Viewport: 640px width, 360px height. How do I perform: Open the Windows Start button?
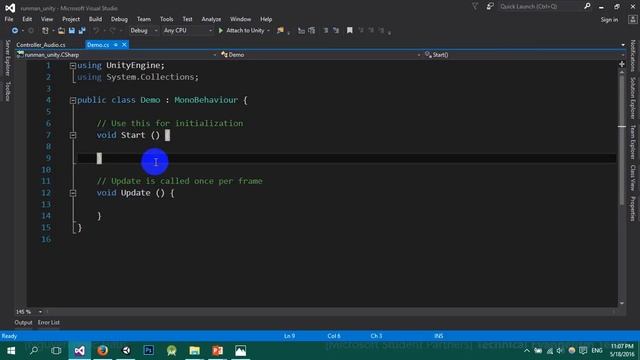coord(11,351)
